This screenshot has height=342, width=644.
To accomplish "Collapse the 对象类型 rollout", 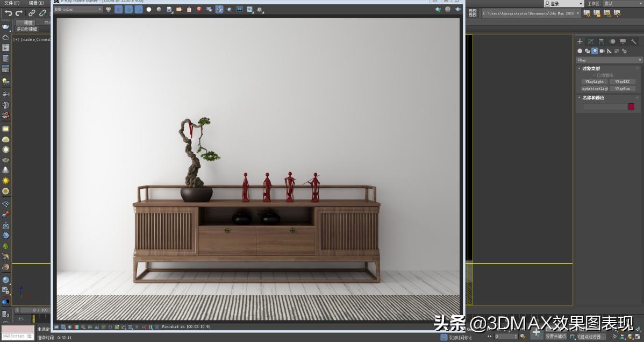I will (x=579, y=68).
